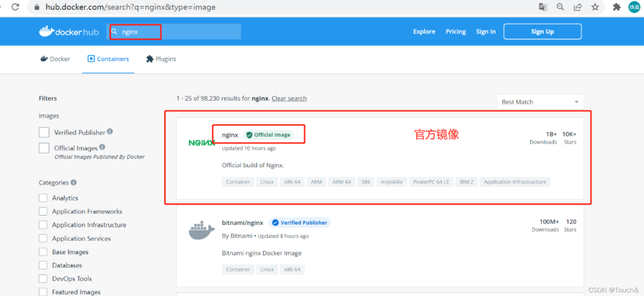Click the Clear search link
The width and height of the screenshot is (644, 296).
pyautogui.click(x=289, y=98)
